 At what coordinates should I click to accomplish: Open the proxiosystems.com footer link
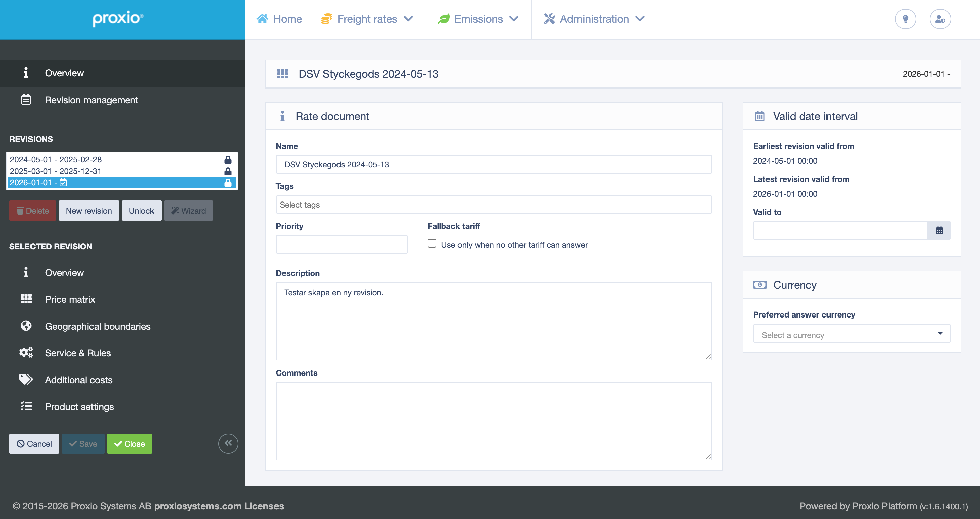197,506
